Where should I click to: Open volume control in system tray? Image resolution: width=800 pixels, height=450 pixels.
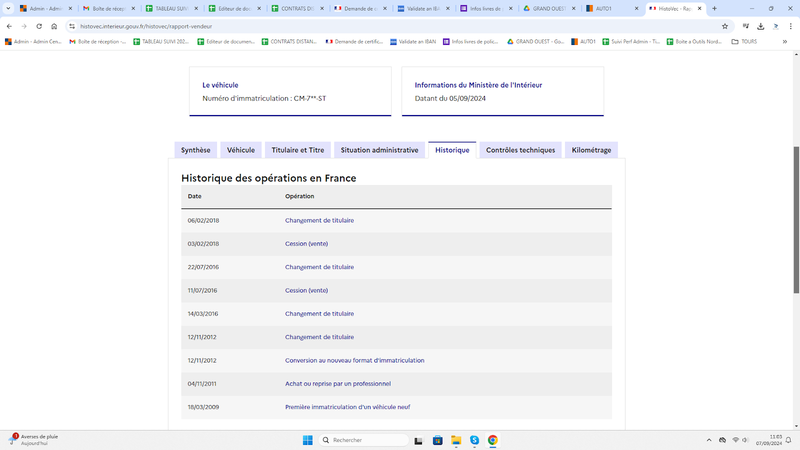(745, 440)
